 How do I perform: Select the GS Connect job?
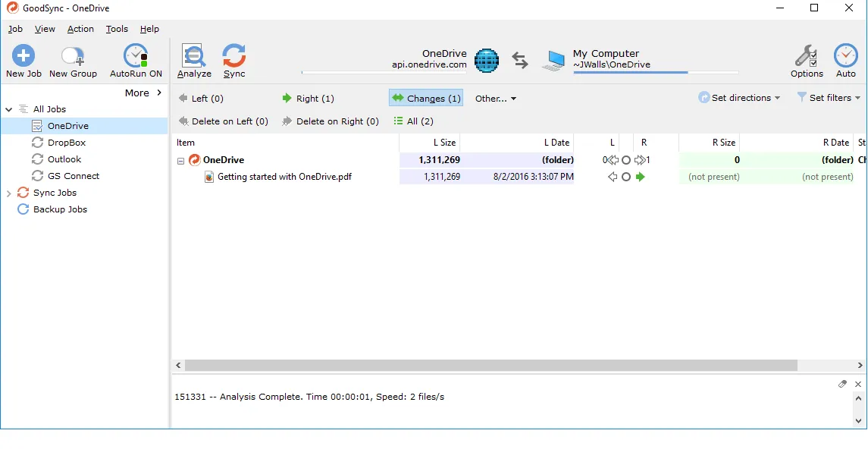point(73,176)
